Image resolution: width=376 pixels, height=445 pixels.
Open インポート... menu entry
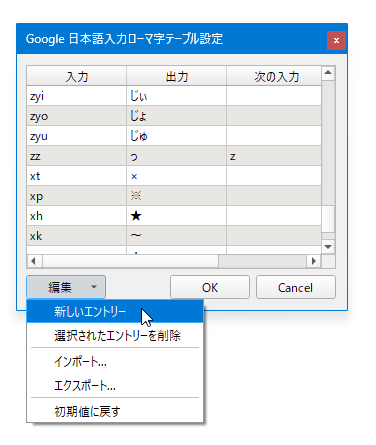[115, 361]
